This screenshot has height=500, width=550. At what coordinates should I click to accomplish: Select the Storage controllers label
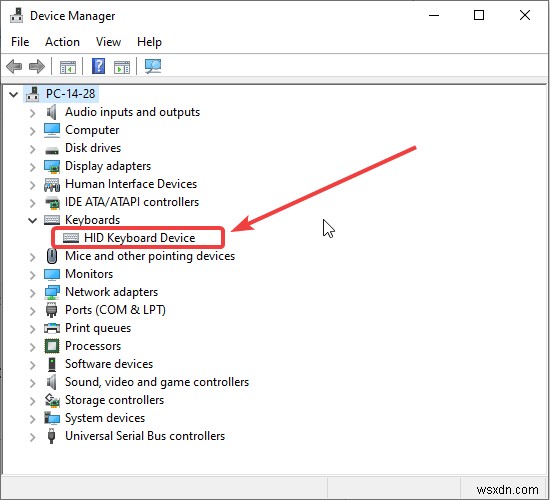pos(114,400)
